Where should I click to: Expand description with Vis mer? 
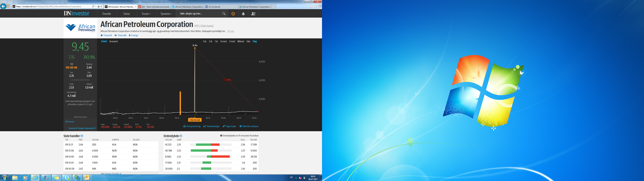(231, 31)
